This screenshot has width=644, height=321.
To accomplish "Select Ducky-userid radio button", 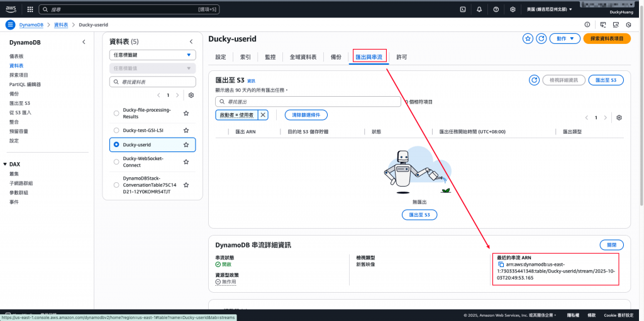I will point(116,145).
